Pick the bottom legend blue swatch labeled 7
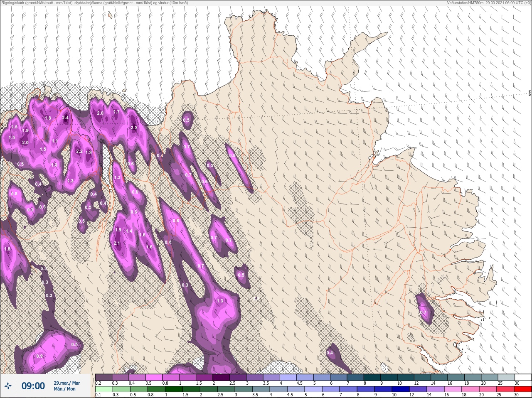This screenshot has height=398, width=532. [x=348, y=389]
